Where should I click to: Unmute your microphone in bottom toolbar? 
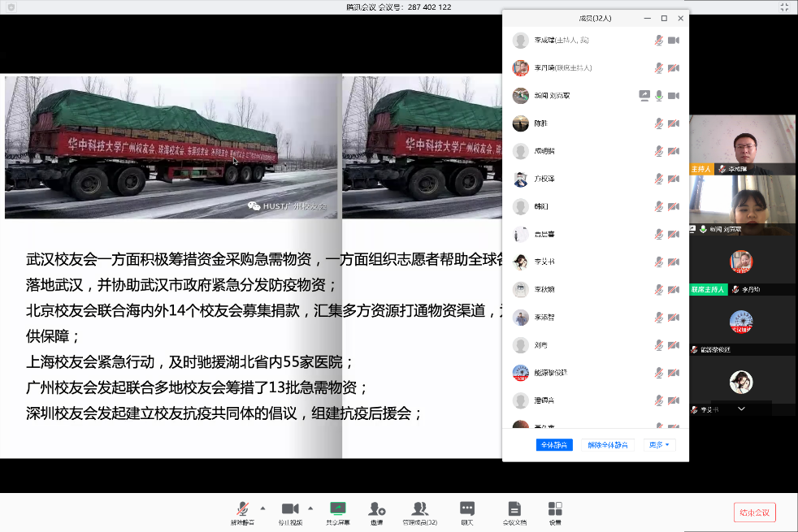242,512
